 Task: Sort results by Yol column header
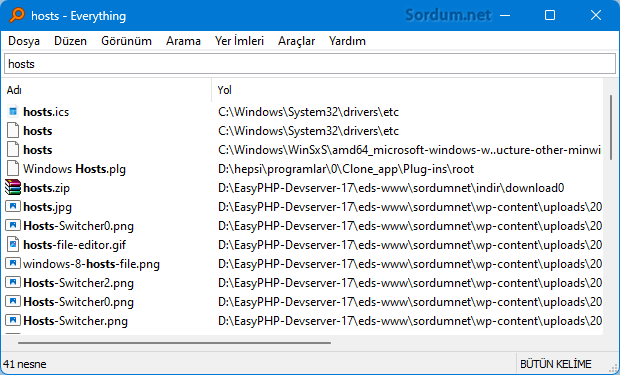tap(407, 90)
